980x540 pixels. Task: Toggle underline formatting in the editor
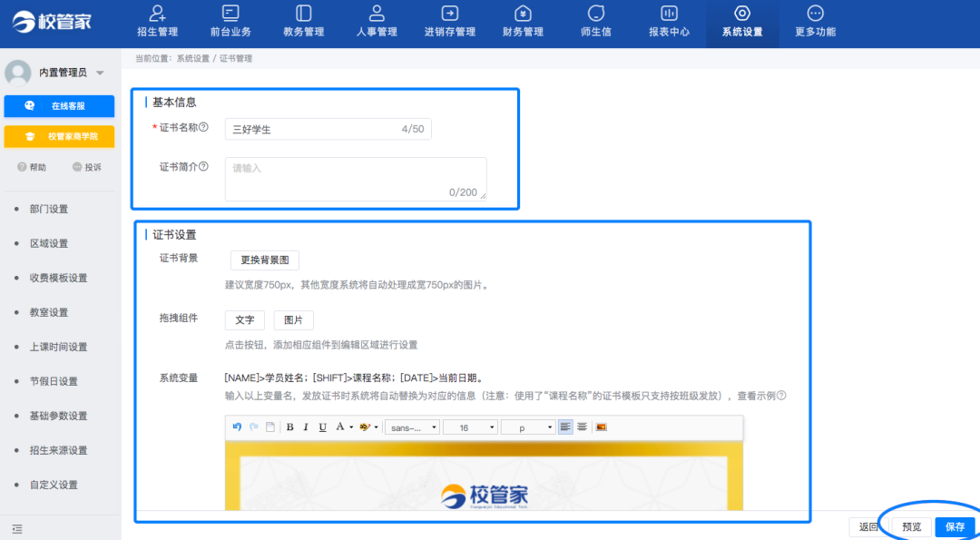point(322,427)
